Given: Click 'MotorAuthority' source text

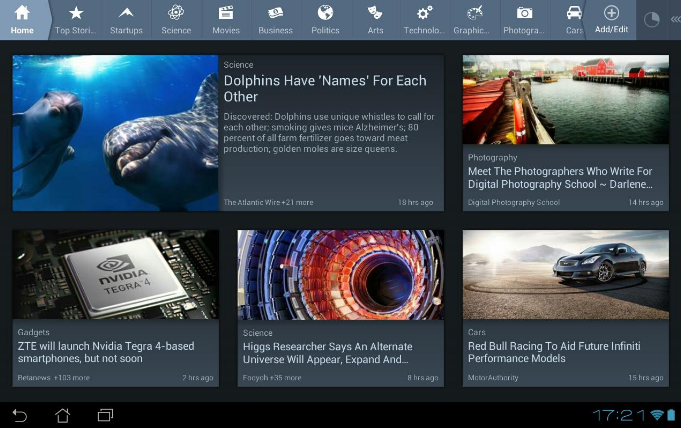Looking at the screenshot, I should 493,378.
